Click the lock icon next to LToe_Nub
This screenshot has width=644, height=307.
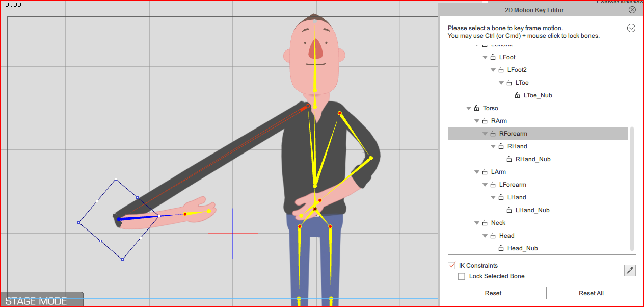click(517, 95)
